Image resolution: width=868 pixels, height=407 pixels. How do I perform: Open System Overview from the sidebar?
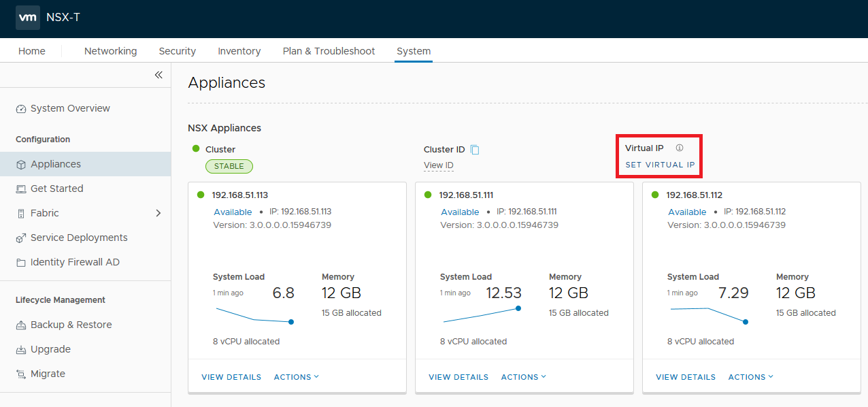(x=69, y=108)
